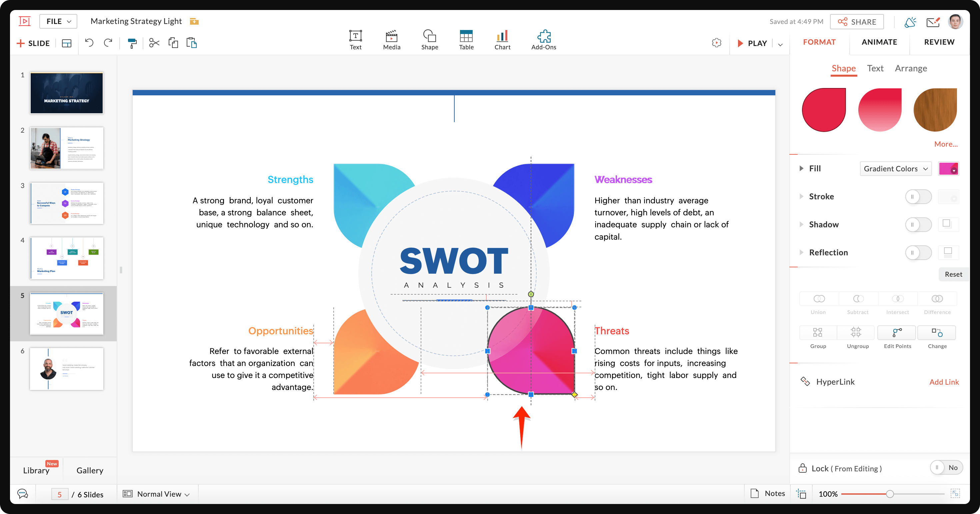This screenshot has width=980, height=514.
Task: Click the Add Link hyperlink
Action: [x=943, y=382]
